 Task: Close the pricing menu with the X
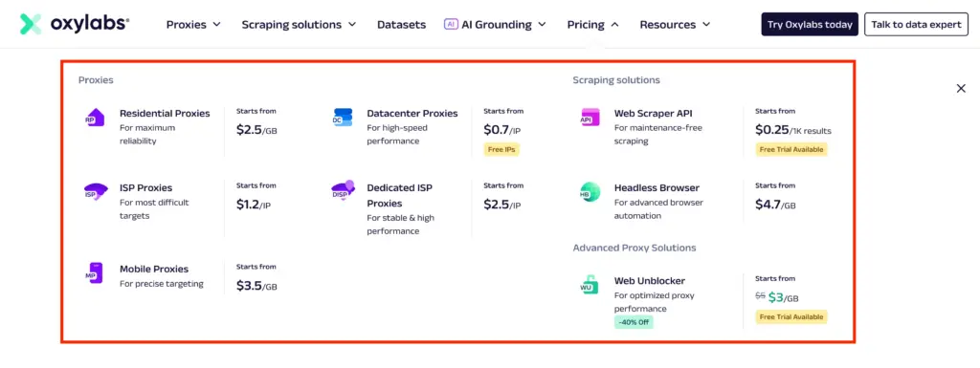961,89
